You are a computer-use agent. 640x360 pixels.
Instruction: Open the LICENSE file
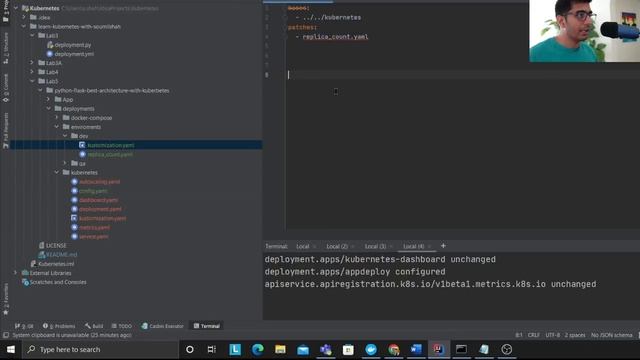[56, 246]
